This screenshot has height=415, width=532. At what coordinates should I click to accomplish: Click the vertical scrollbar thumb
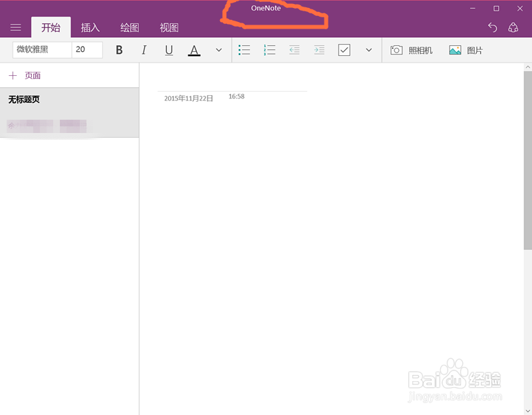pyautogui.click(x=527, y=160)
